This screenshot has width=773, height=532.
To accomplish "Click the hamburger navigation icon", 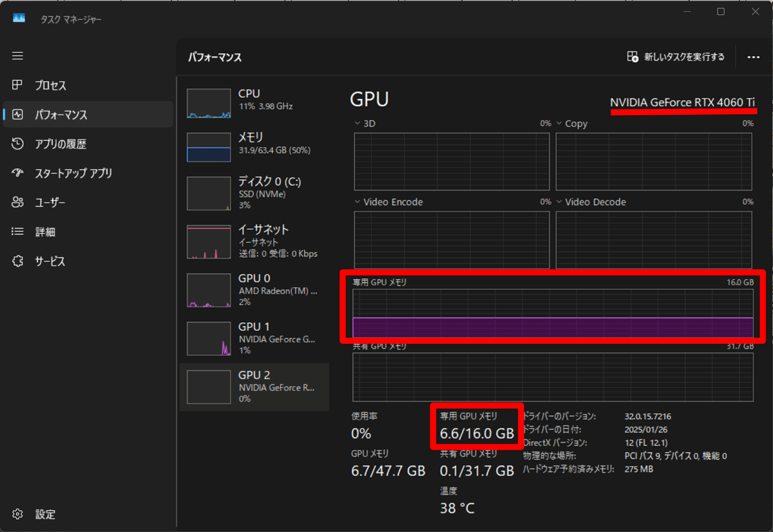I will (x=17, y=56).
